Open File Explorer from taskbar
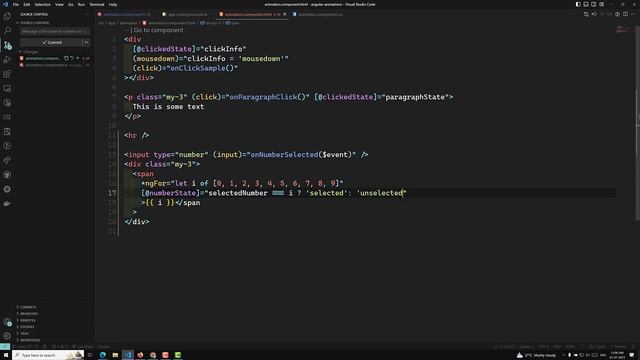 115,355
